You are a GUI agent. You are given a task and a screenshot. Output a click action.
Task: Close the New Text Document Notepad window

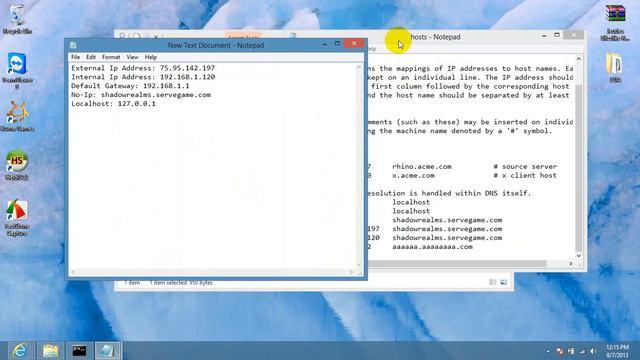click(354, 43)
